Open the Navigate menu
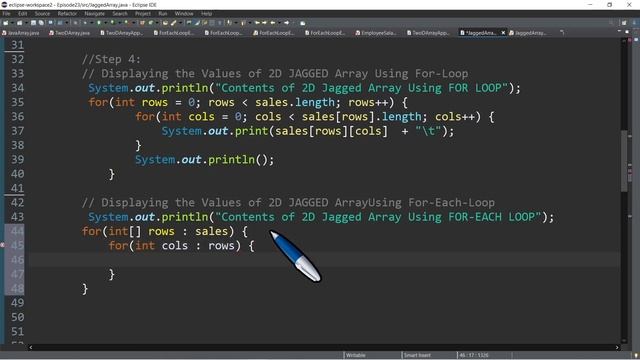Viewport: 640px width, 360px height. coord(94,13)
